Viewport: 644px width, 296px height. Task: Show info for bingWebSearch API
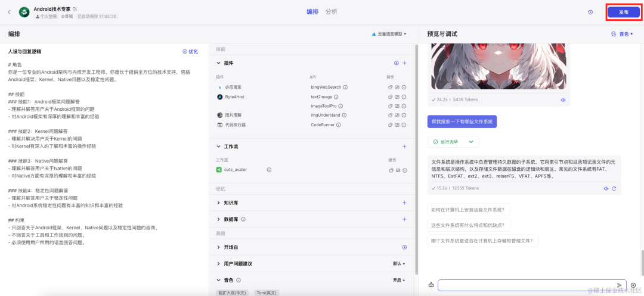345,88
